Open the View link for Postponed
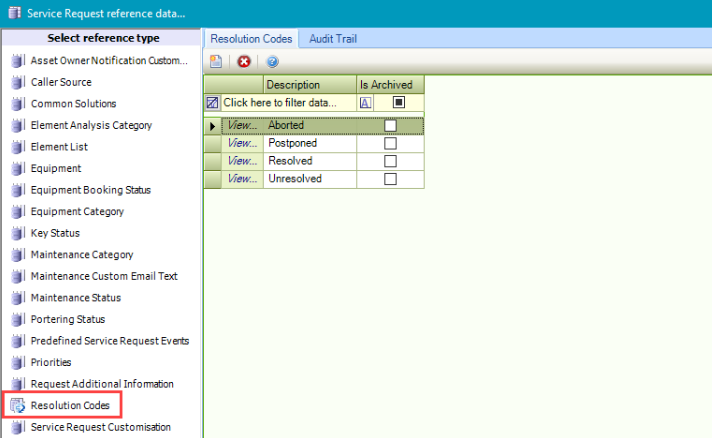This screenshot has height=438, width=712. coord(242,143)
